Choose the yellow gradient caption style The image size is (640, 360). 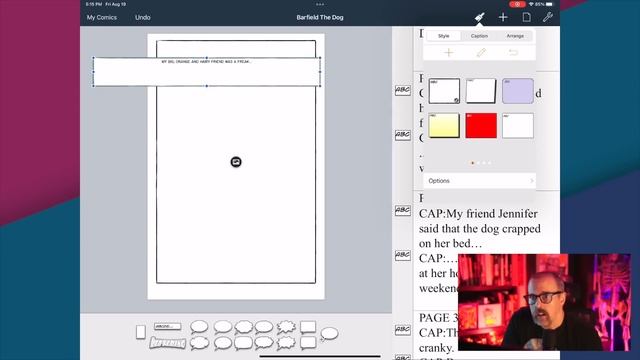click(x=444, y=125)
